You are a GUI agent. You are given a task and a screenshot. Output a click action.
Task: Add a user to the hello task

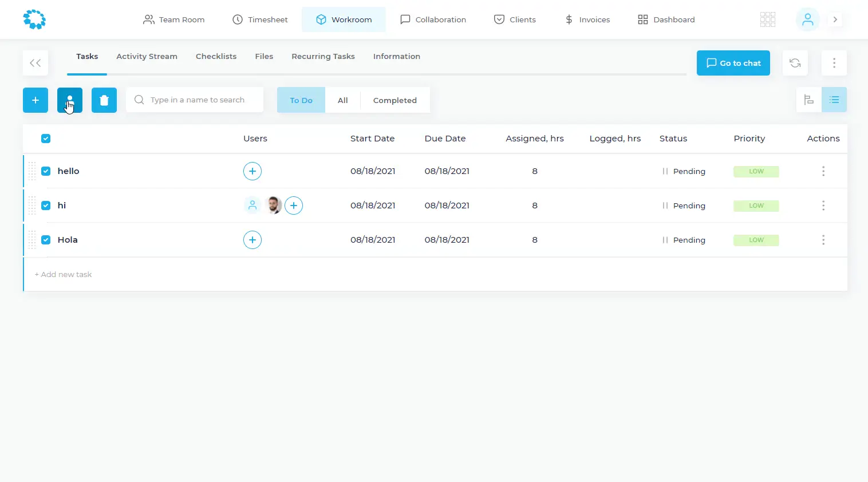[x=252, y=171]
